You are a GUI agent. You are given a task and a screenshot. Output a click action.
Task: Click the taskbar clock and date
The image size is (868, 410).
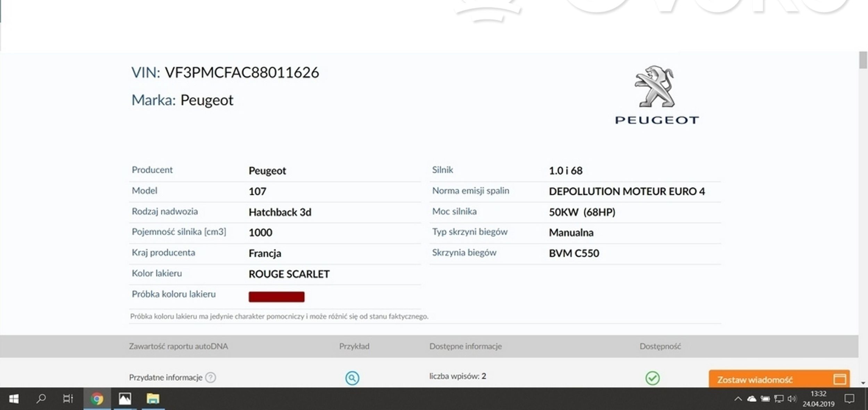tap(818, 399)
